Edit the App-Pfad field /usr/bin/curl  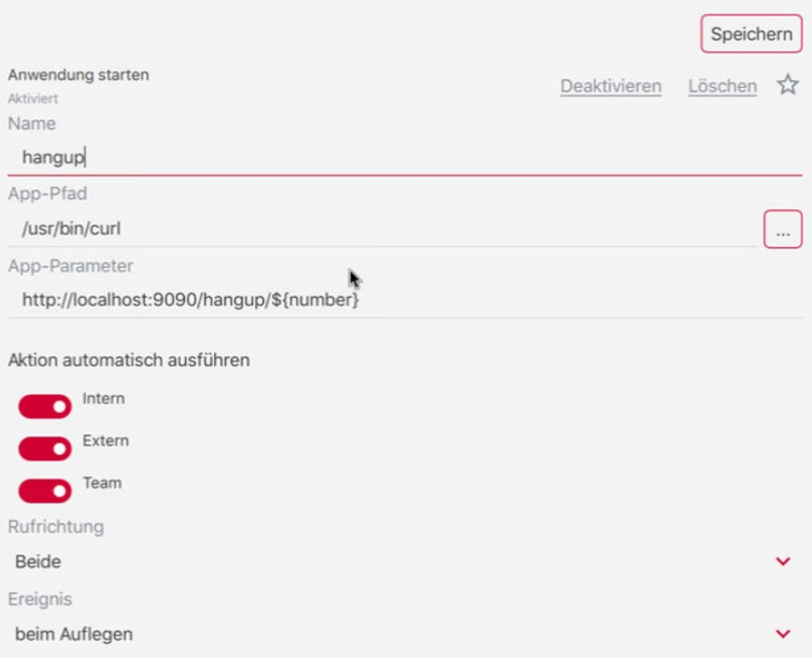[x=382, y=229]
